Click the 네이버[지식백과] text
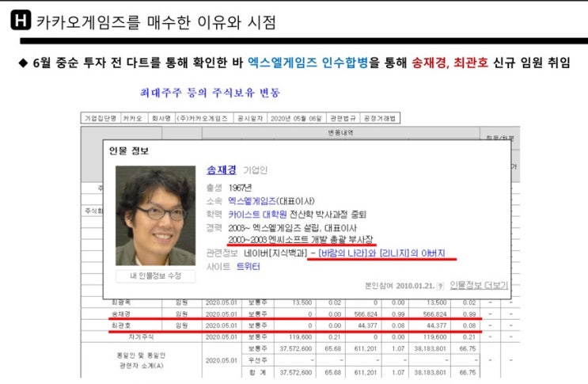588x384 pixels. (x=275, y=253)
